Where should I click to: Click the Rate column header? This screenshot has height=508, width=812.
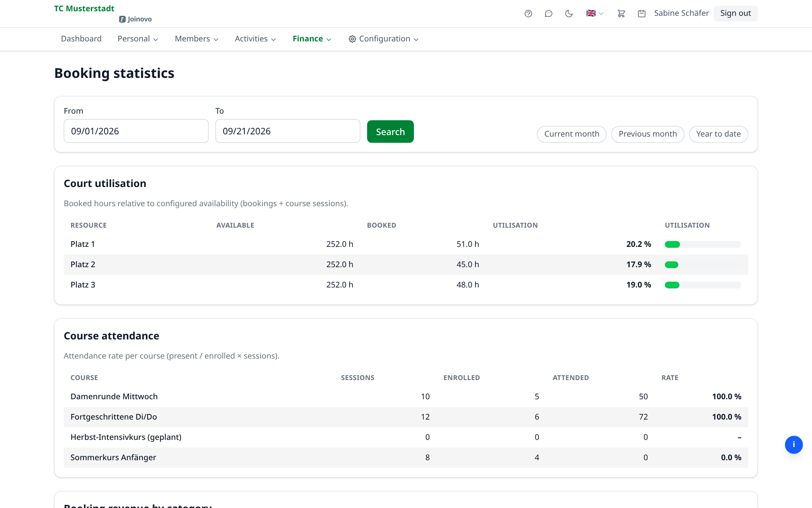point(670,378)
